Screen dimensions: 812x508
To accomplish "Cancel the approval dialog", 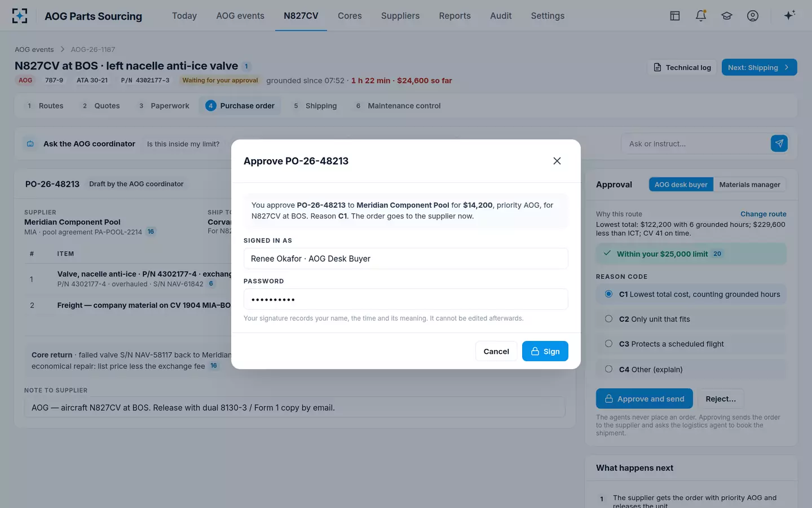I will [x=496, y=351].
